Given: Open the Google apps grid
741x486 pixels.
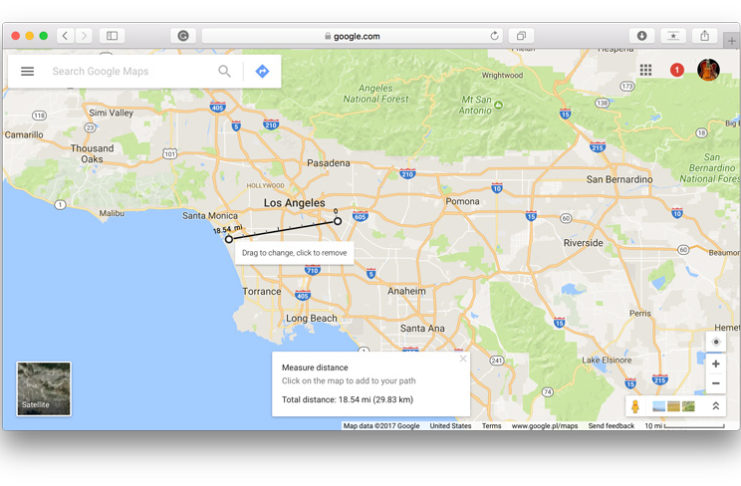Looking at the screenshot, I should click(x=646, y=70).
